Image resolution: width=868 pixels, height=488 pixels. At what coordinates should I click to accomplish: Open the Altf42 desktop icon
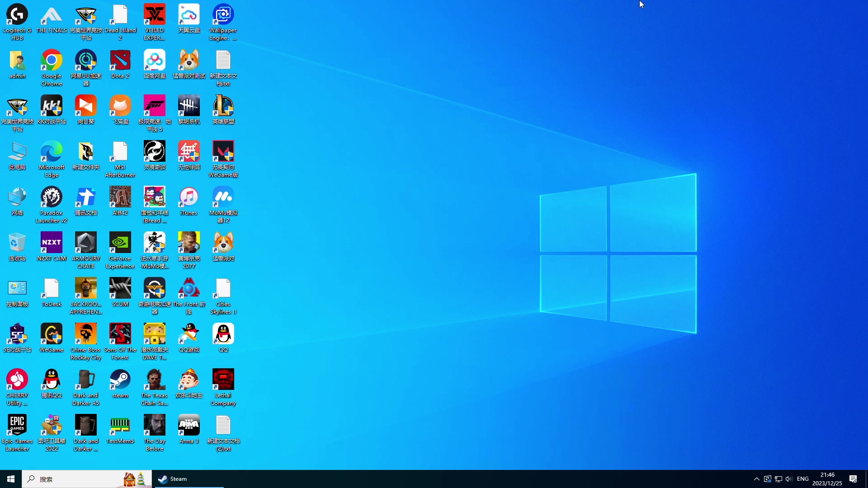[120, 201]
